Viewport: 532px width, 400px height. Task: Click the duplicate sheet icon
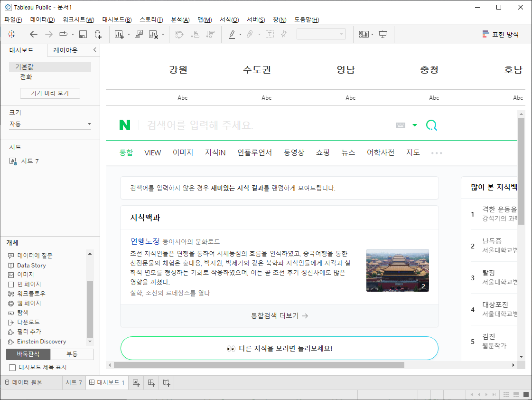(x=139, y=34)
